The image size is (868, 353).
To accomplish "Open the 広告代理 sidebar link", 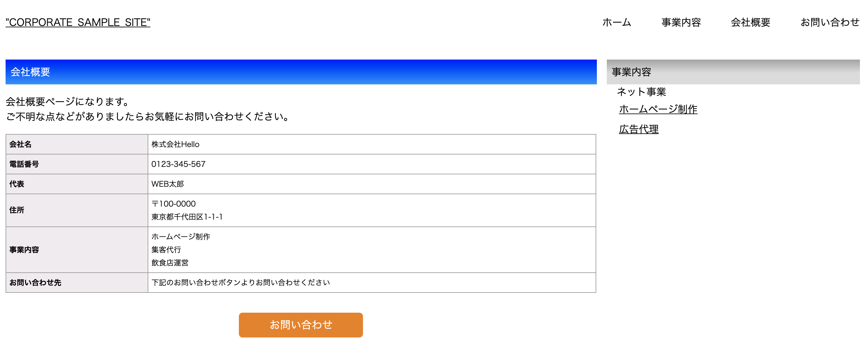I will pos(638,129).
